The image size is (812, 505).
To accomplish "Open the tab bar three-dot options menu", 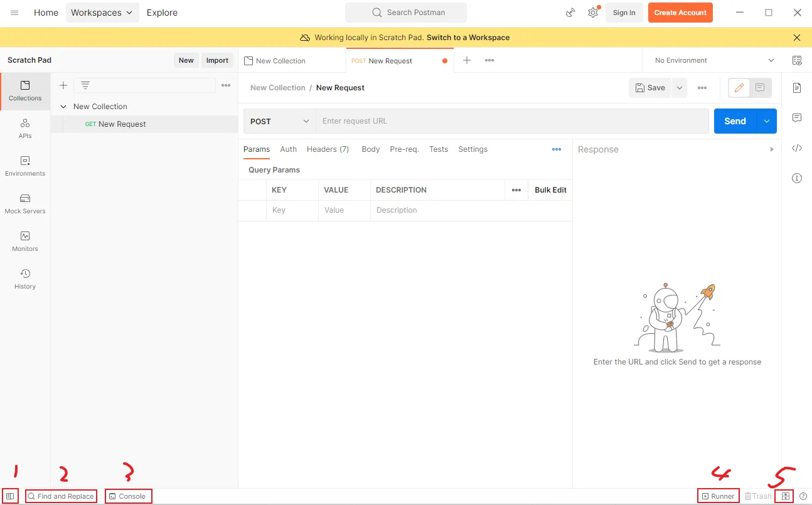I will (489, 60).
